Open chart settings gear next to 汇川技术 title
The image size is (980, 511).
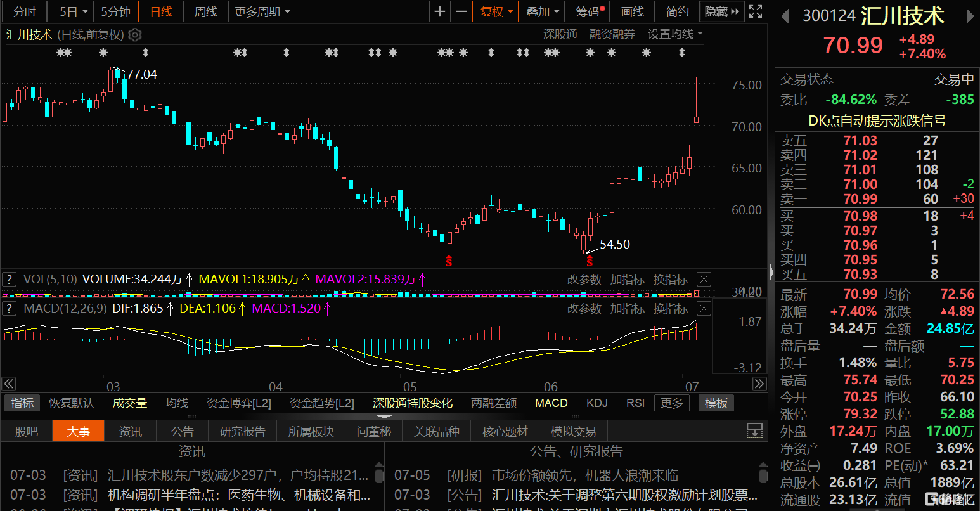tap(134, 35)
